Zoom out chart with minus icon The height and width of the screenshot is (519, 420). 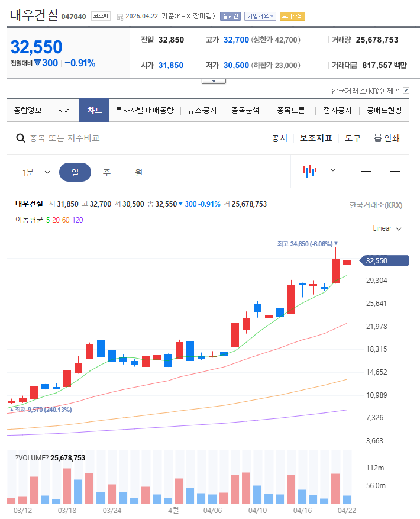366,172
